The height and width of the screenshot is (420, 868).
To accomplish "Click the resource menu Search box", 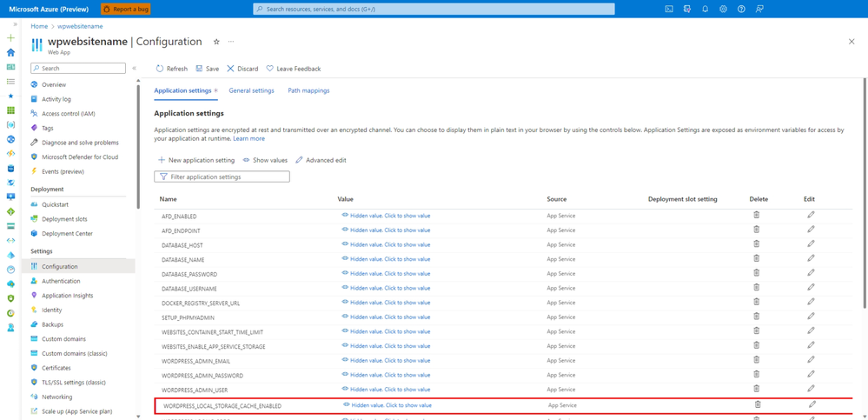I will pos(78,68).
